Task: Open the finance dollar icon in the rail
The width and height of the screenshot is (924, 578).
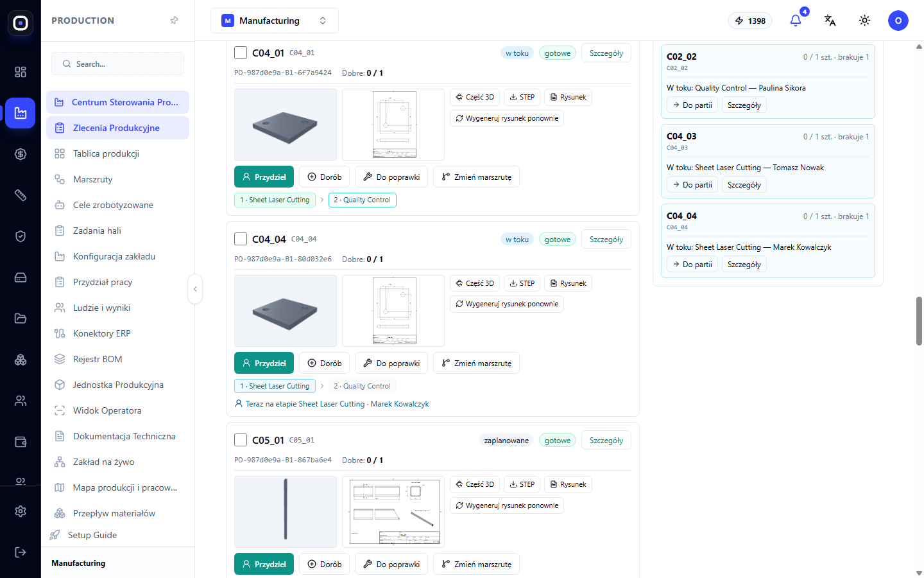Action: pos(21,154)
